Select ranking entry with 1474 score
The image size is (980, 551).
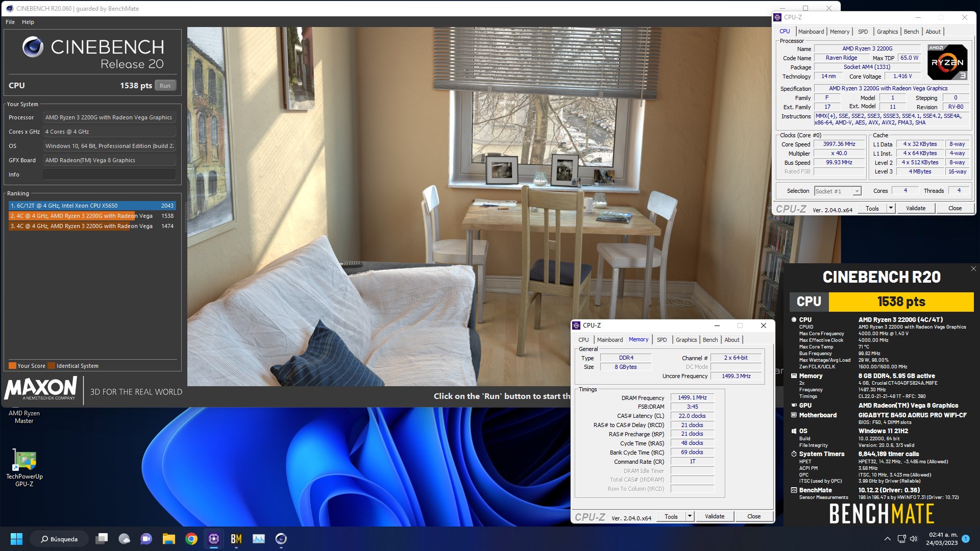(92, 226)
